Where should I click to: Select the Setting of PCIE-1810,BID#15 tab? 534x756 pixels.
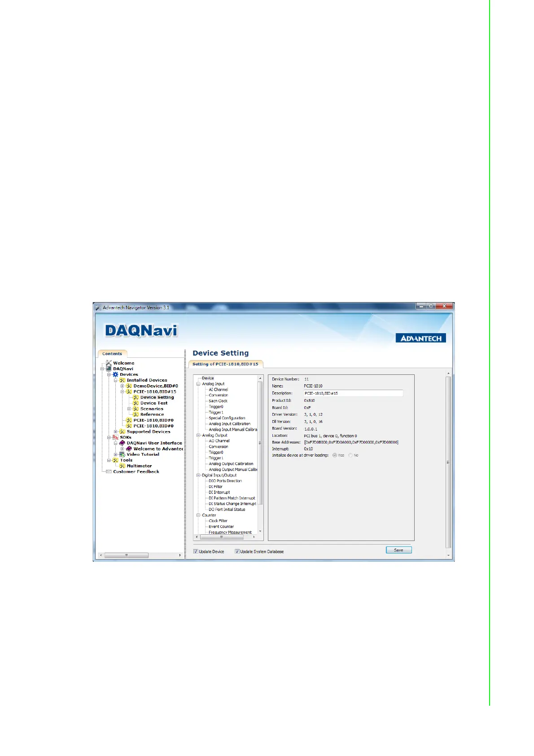click(225, 364)
